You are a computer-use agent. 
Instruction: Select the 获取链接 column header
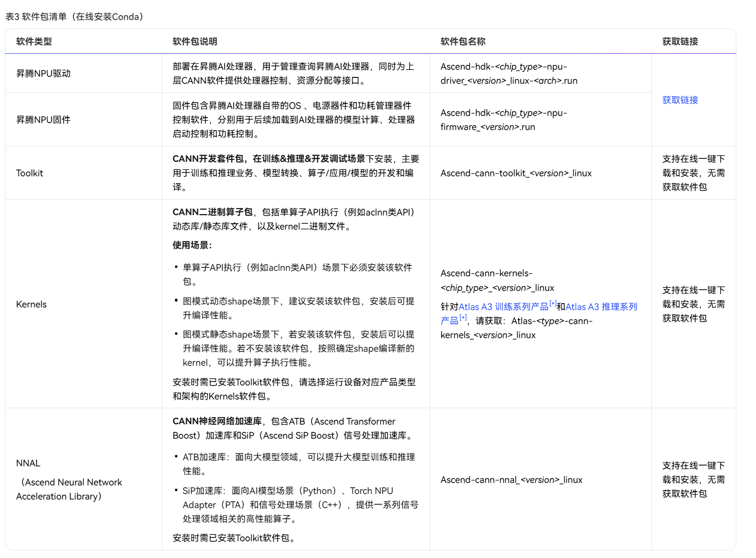(x=680, y=42)
